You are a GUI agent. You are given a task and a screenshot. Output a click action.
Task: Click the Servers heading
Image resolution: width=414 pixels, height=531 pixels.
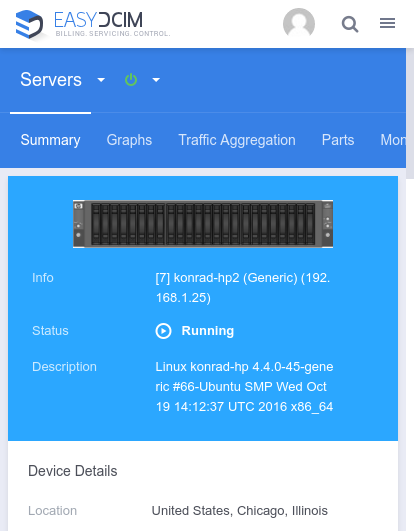coord(51,80)
